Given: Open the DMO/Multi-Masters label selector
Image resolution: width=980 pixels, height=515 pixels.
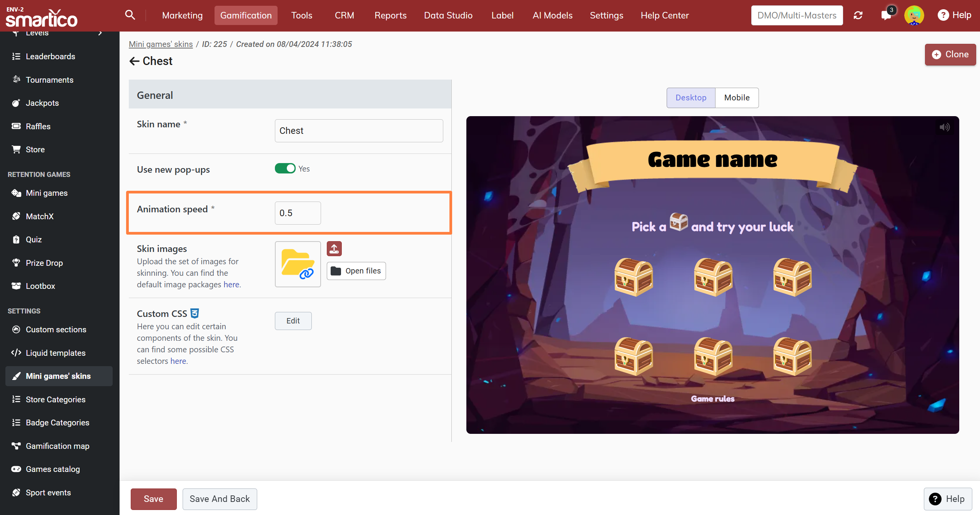Looking at the screenshot, I should pos(797,15).
